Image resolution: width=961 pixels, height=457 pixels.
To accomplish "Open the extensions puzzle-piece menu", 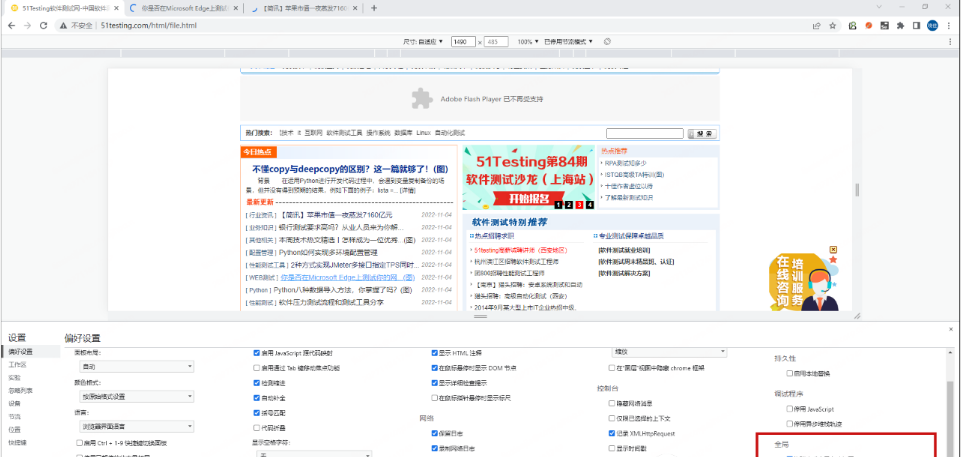I will pyautogui.click(x=900, y=26).
